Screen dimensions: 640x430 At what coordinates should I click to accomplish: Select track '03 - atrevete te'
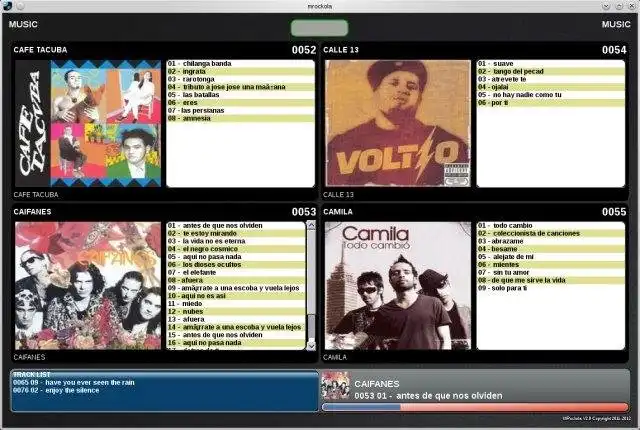(551, 79)
